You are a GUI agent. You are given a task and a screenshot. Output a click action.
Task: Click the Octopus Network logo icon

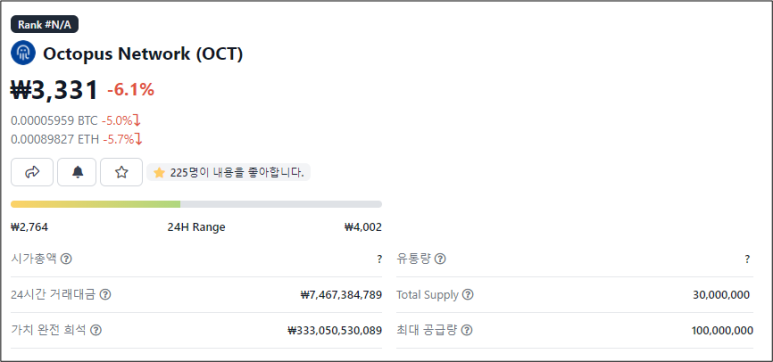pyautogui.click(x=23, y=53)
